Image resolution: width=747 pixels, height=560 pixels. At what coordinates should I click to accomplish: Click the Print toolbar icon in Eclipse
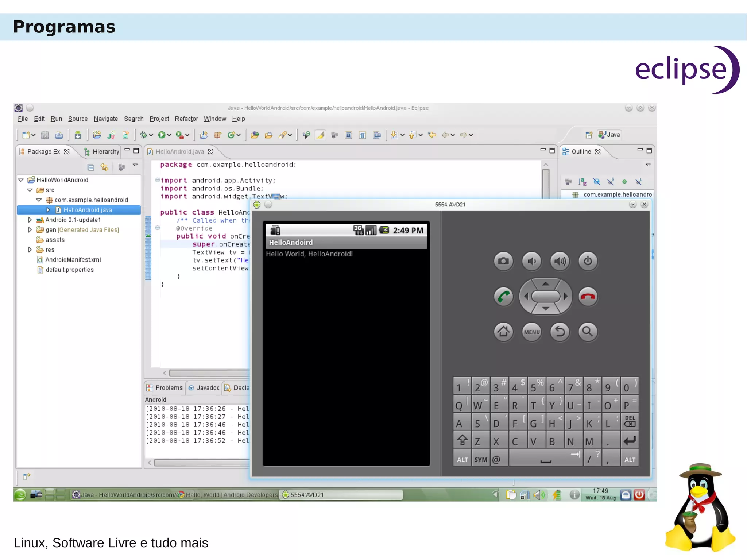coord(59,135)
